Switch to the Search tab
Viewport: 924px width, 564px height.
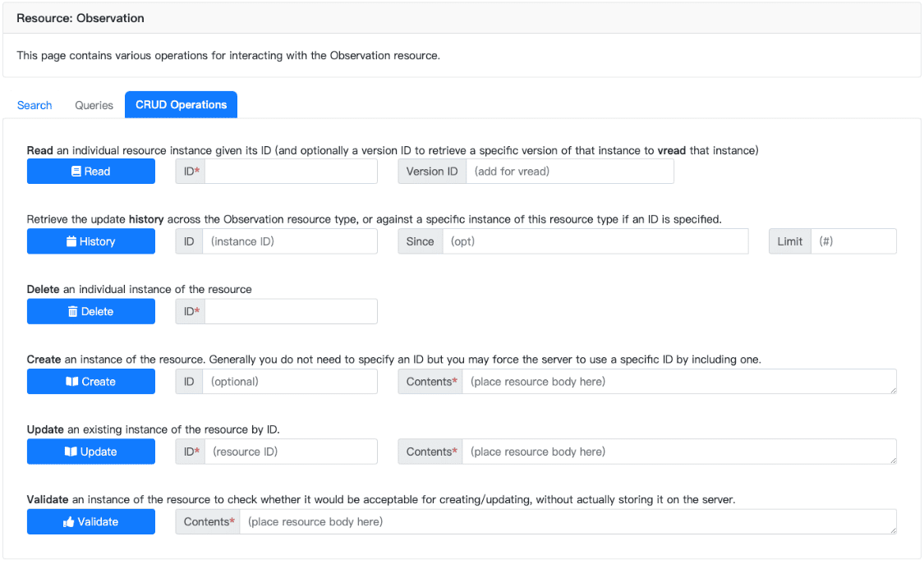click(x=34, y=105)
